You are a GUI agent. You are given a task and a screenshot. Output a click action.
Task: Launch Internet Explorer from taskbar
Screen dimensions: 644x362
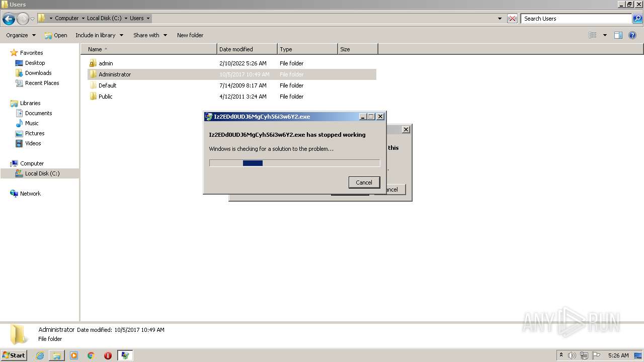40,355
